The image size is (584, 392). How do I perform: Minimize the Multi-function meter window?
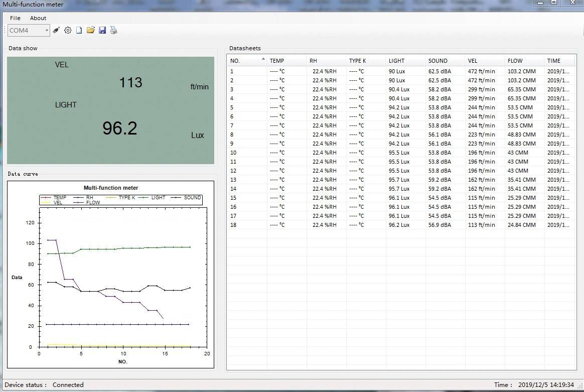[x=541, y=3]
